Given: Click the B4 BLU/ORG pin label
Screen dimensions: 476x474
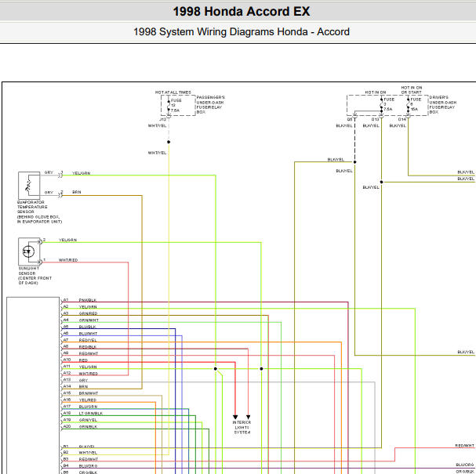Looking at the screenshot, I should (x=80, y=466).
